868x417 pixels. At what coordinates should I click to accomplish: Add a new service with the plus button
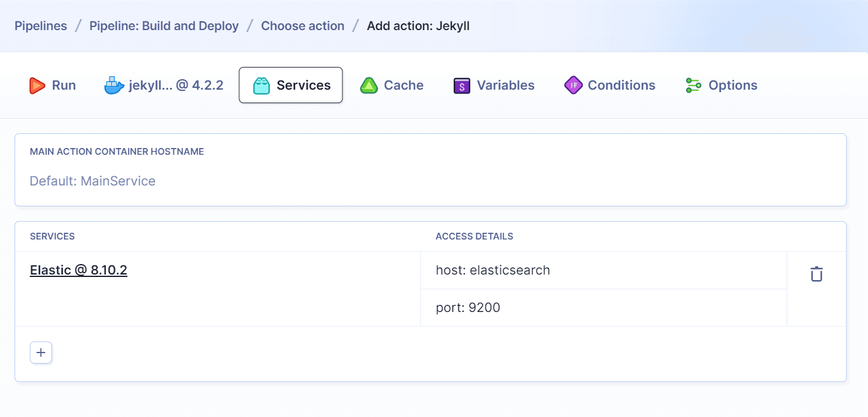41,352
